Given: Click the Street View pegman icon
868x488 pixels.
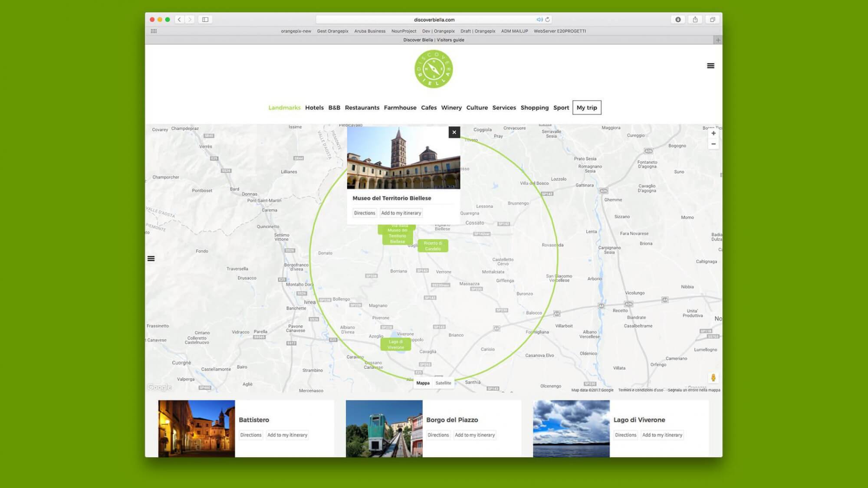Looking at the screenshot, I should [713, 378].
